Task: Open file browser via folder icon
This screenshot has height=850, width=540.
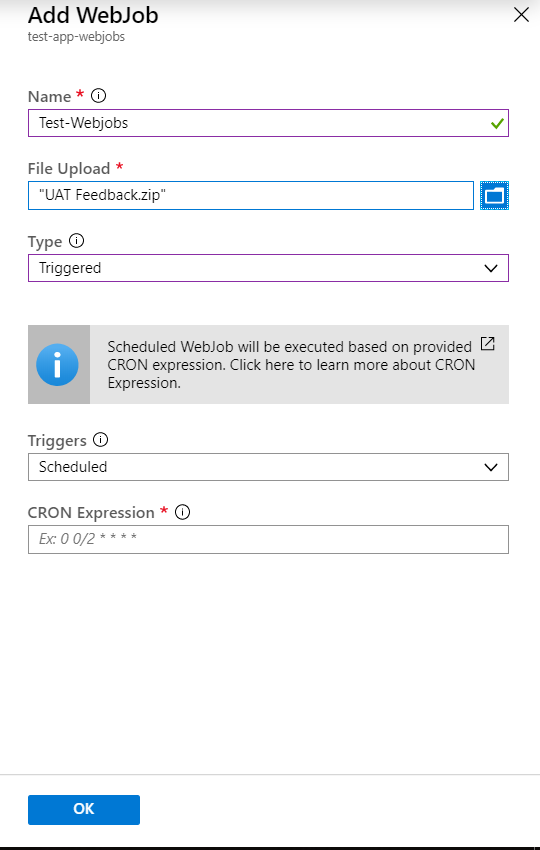Action: tap(494, 195)
